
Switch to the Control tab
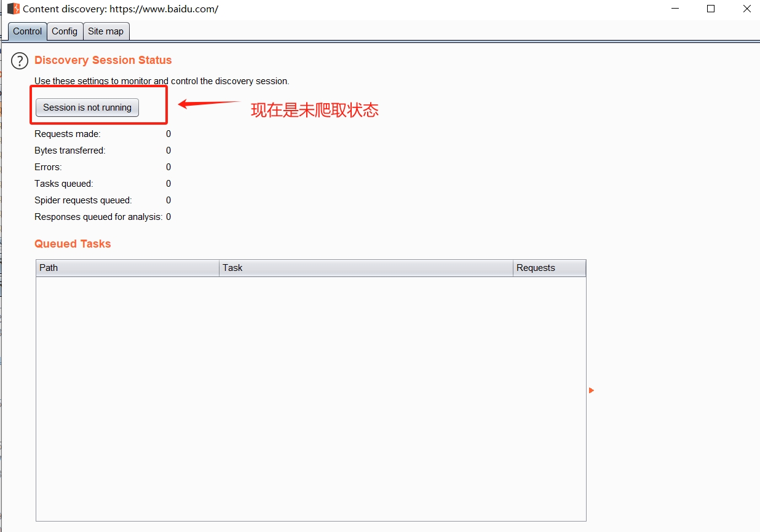(x=28, y=31)
